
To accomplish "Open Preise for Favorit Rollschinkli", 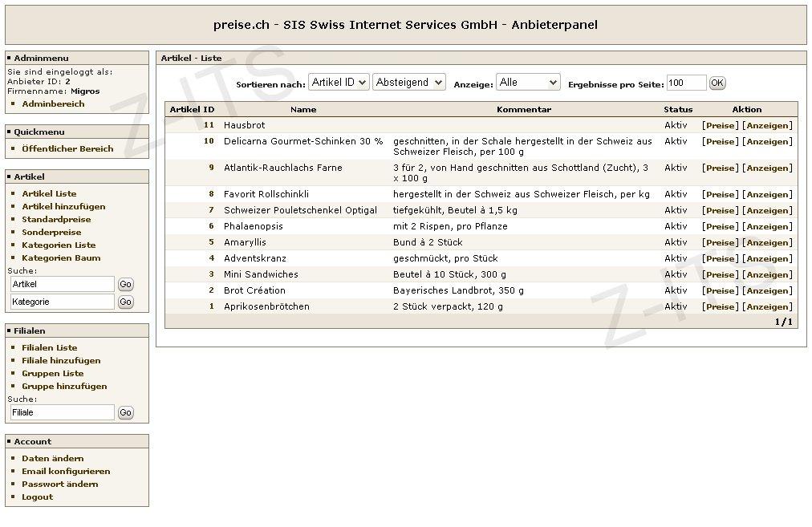I will (721, 194).
